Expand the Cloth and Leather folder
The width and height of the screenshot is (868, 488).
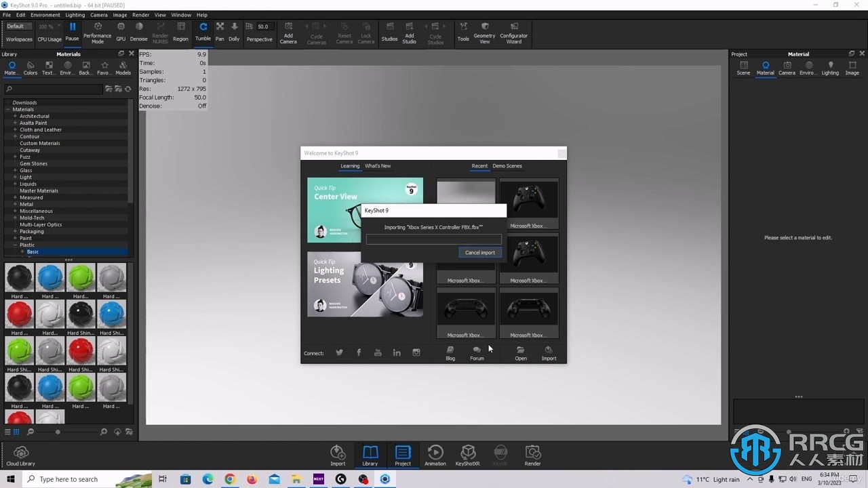(15, 129)
